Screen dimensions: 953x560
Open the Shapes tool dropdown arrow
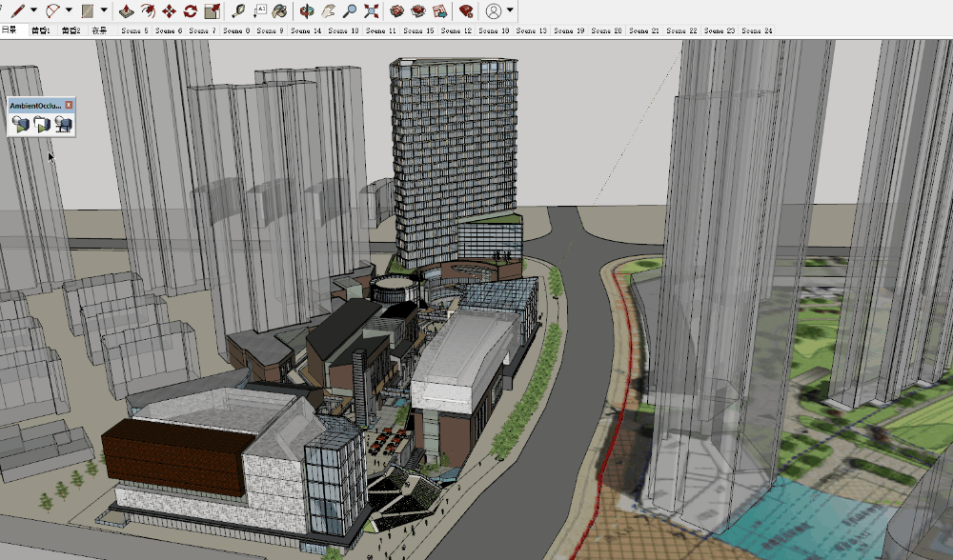pyautogui.click(x=104, y=11)
